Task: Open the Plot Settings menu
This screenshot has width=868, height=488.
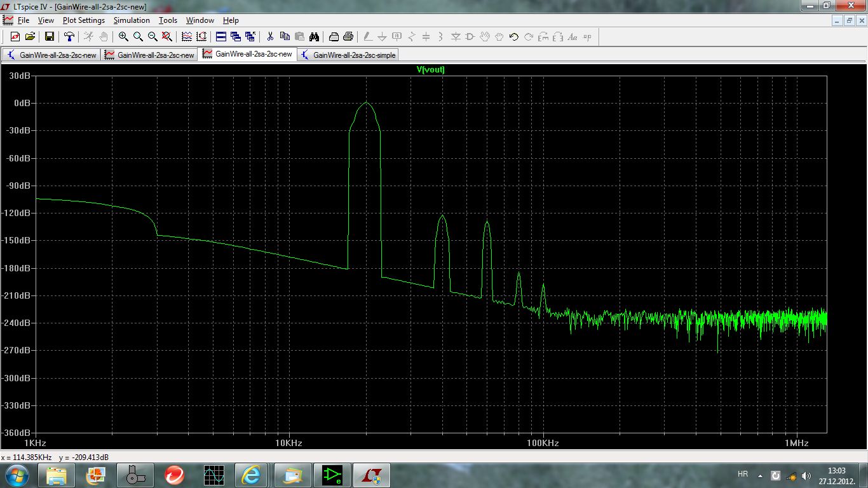Action: [84, 20]
